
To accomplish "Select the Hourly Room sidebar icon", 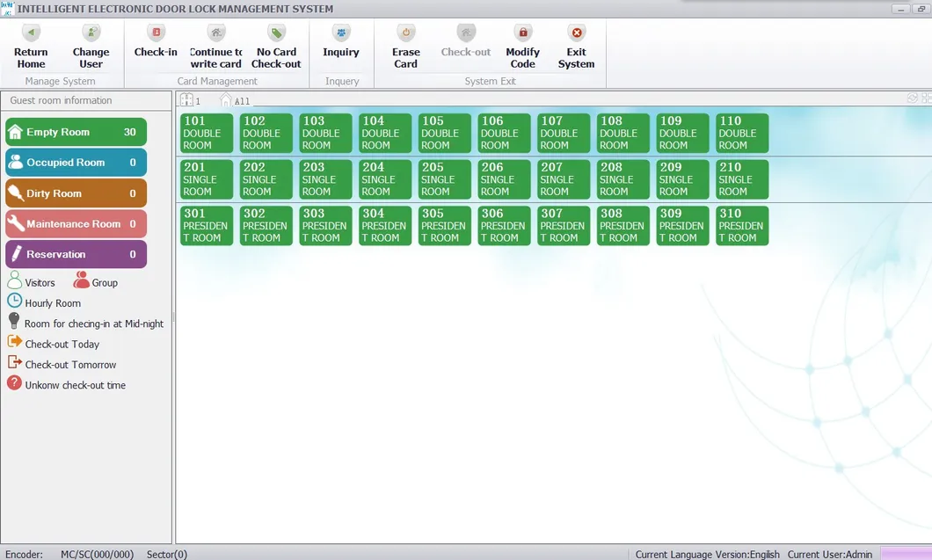I will click(x=15, y=302).
